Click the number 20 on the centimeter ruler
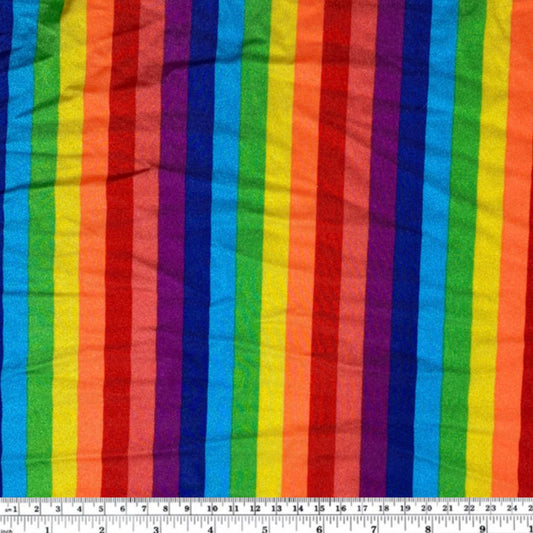533x533 pixels. click(426, 509)
